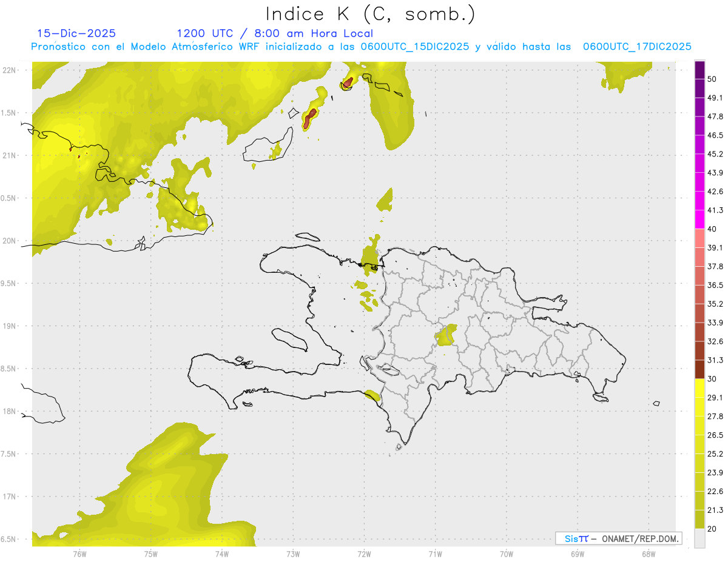Click the "27.8" legend value
This screenshot has height=562, width=728.
[715, 416]
